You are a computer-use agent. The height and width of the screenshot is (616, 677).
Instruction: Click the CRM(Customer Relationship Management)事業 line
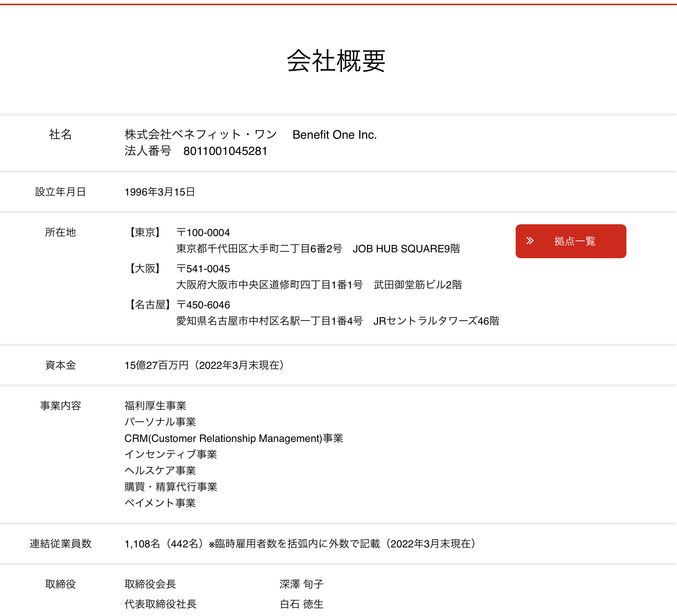[234, 439]
